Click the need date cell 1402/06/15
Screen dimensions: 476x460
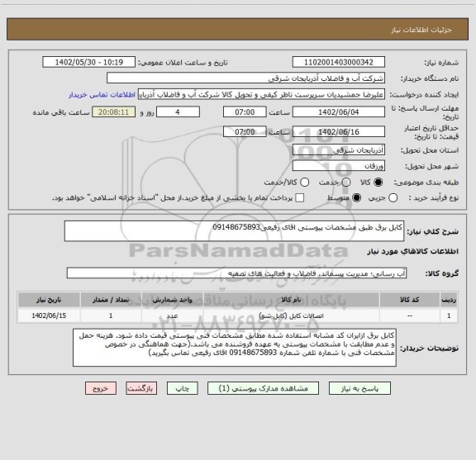pyautogui.click(x=49, y=315)
